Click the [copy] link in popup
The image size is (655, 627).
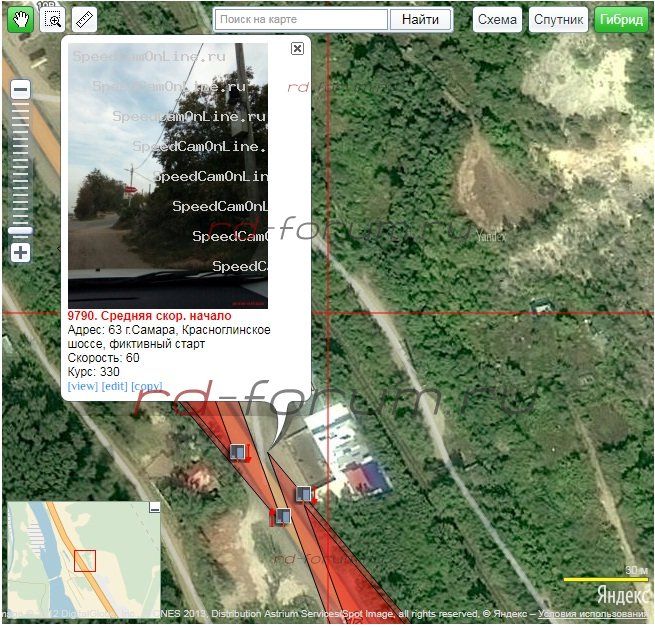click(146, 386)
